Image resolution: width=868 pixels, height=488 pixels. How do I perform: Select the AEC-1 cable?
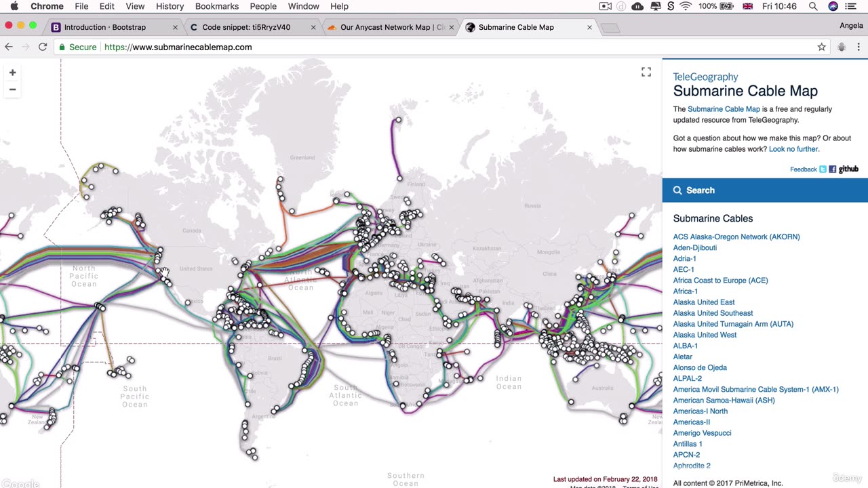[x=684, y=269]
